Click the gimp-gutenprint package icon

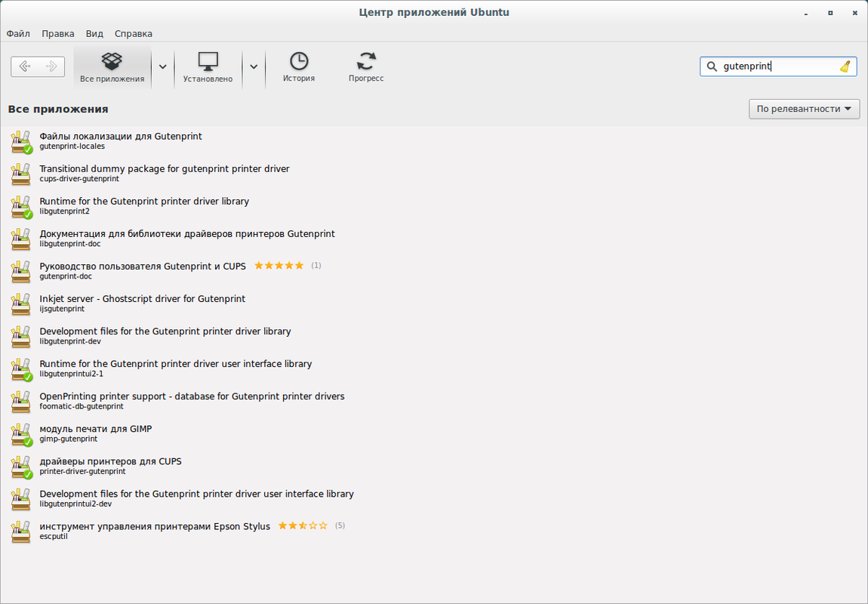point(21,435)
